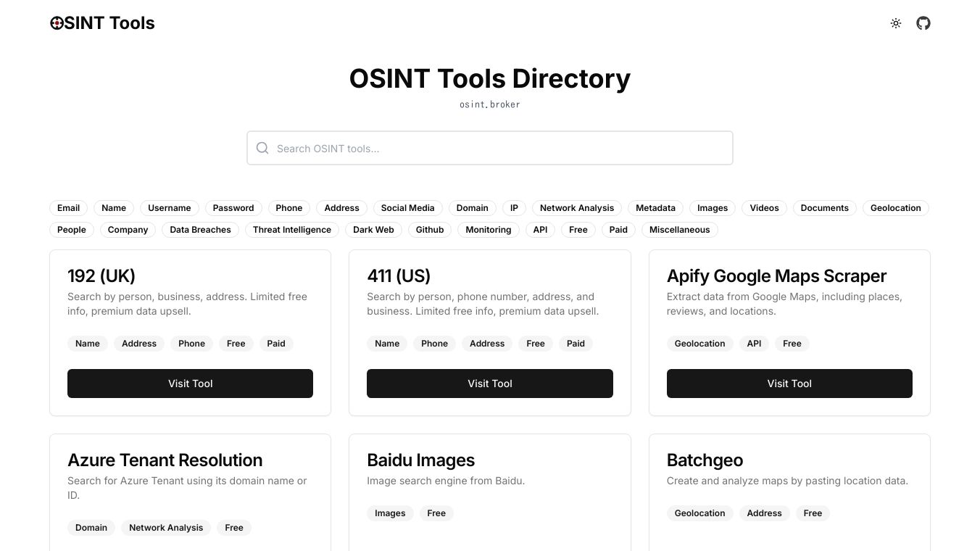The width and height of the screenshot is (980, 551).
Task: Select the Threat Intelligence filter
Action: point(292,230)
